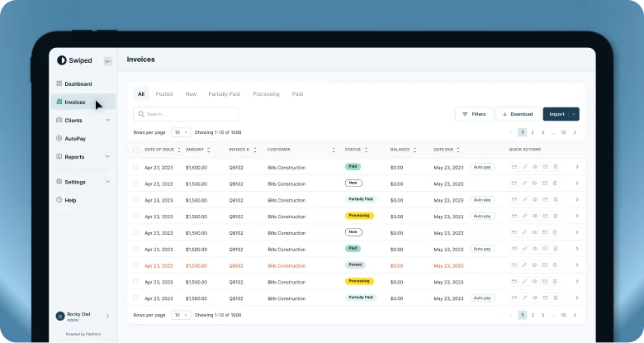644x343 pixels.
Task: Switch to the Posted tab
Action: click(x=164, y=93)
